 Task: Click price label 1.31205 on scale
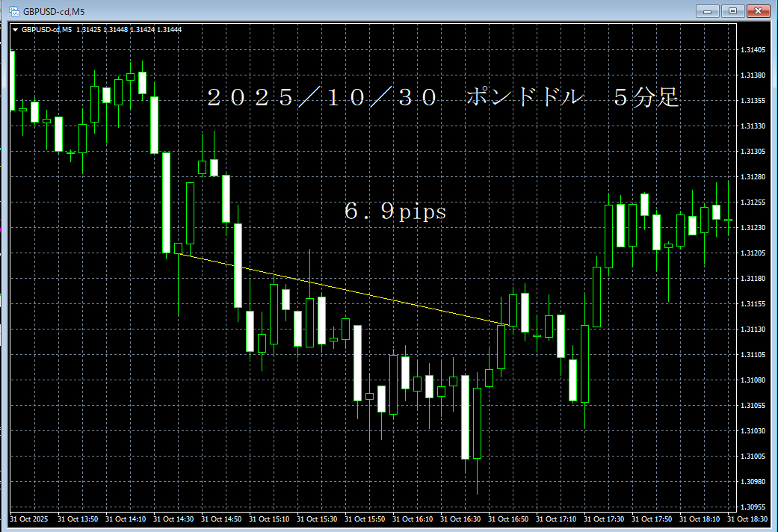tap(753, 253)
